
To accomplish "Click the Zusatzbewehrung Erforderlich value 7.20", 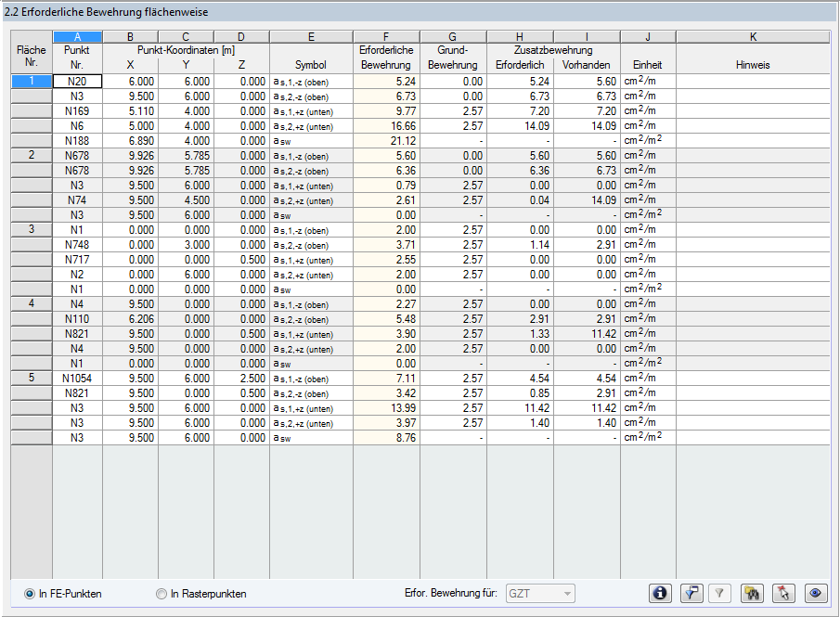I will [520, 111].
